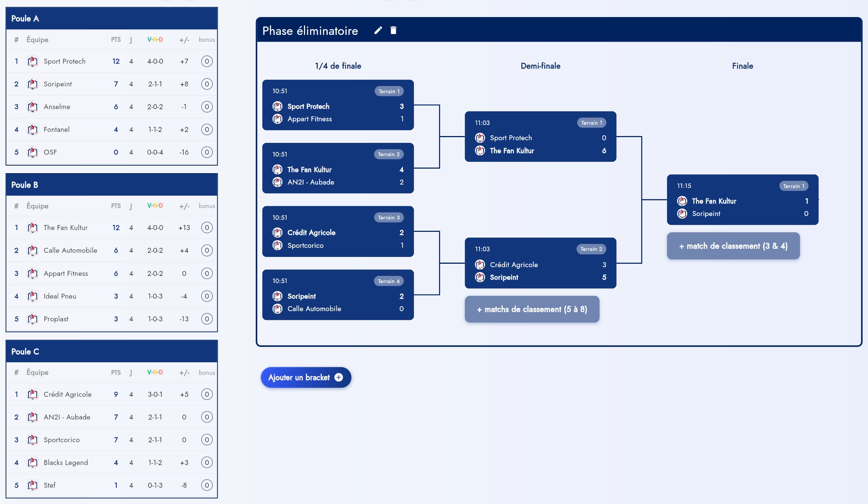Click the bonus circle for Blacks Legend
The height and width of the screenshot is (504, 868).
pyautogui.click(x=207, y=463)
